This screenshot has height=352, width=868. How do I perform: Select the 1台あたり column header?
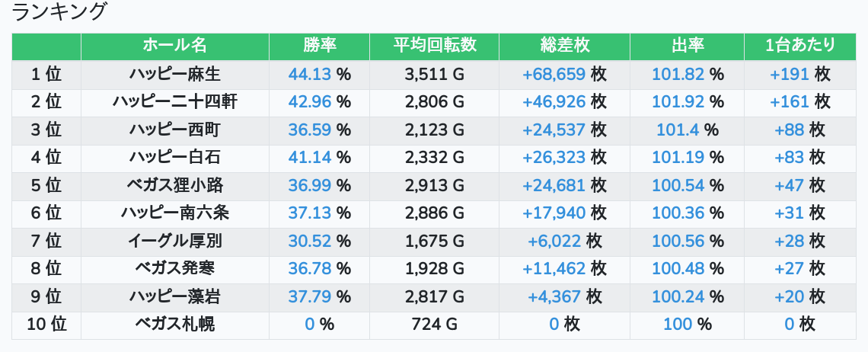[x=799, y=46]
